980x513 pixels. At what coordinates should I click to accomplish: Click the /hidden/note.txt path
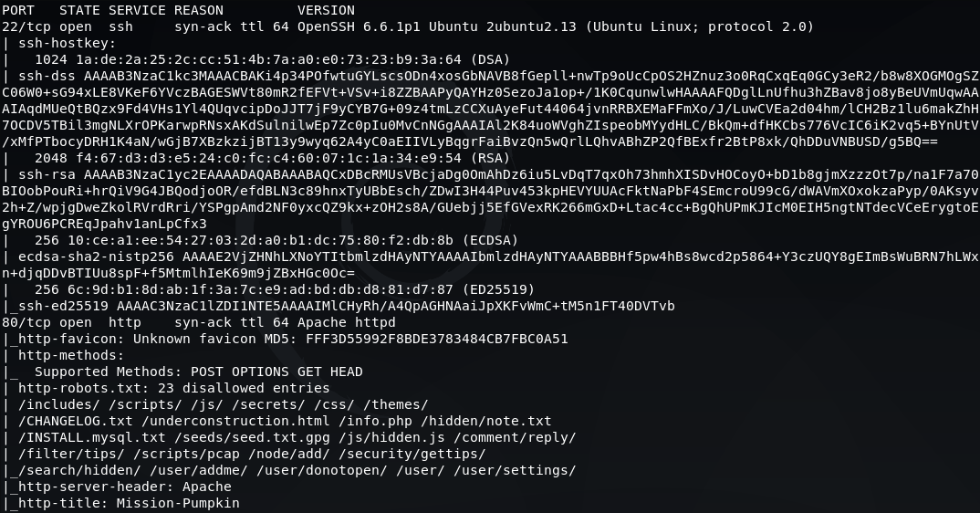[x=485, y=421]
